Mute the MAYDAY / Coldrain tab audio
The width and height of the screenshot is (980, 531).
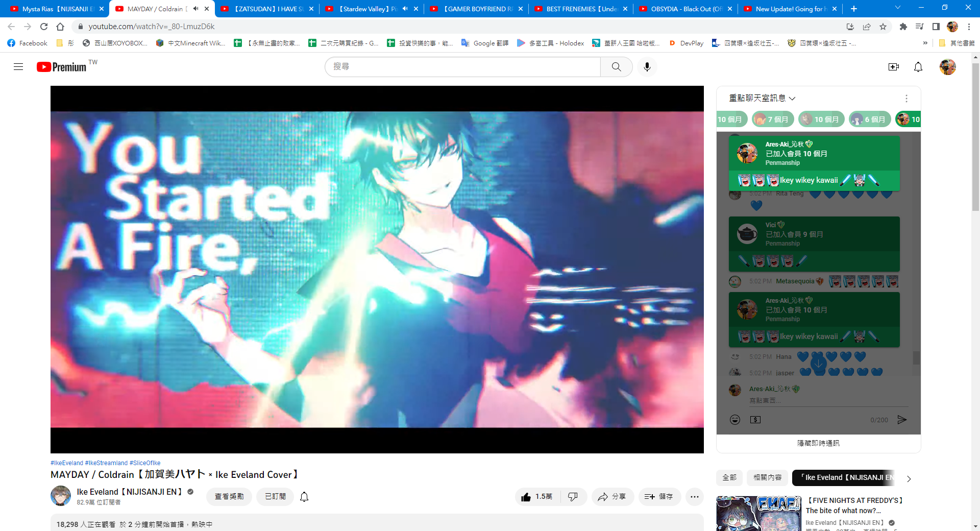pos(195,9)
